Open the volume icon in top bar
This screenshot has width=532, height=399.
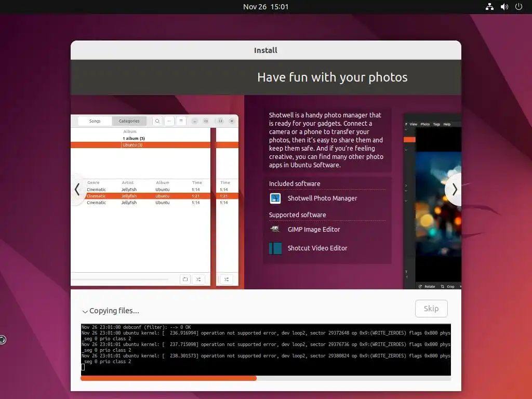click(x=504, y=7)
